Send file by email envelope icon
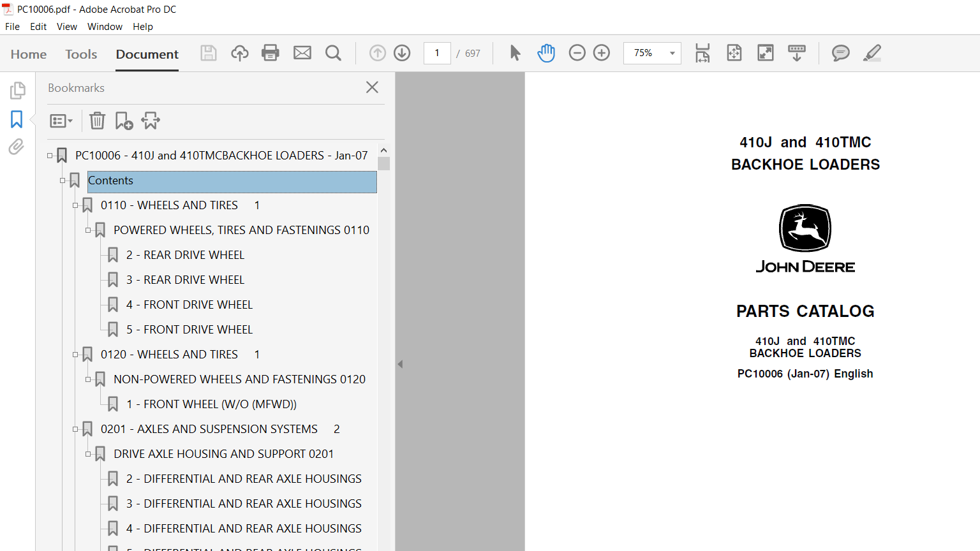This screenshot has width=980, height=551. pos(302,53)
